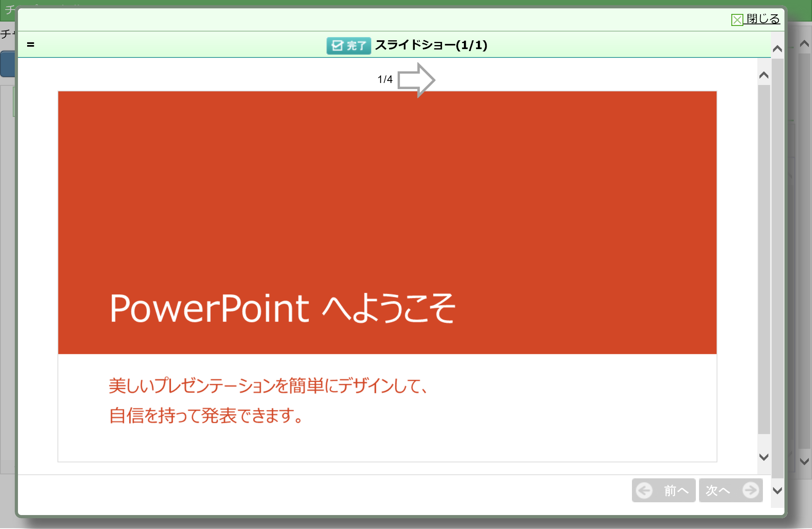Click the dialog scrollbar down arrow
Viewport: 812px width, 529px height.
(x=777, y=490)
